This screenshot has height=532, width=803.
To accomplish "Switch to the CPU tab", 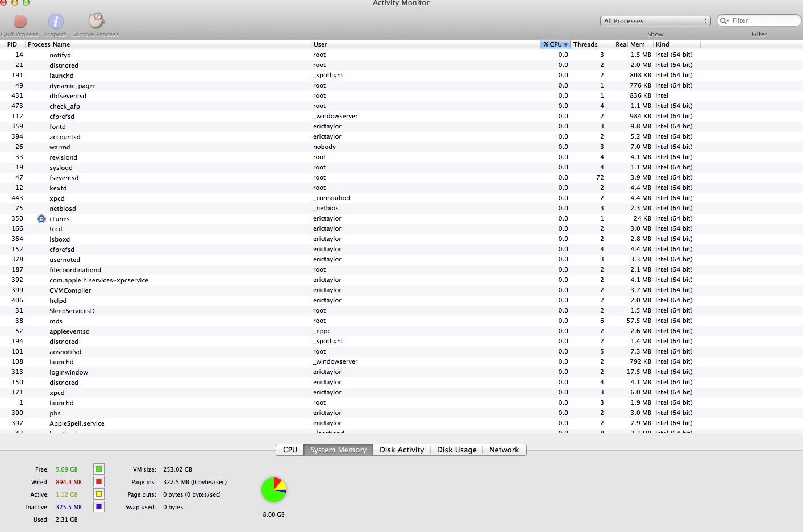I will coord(290,450).
